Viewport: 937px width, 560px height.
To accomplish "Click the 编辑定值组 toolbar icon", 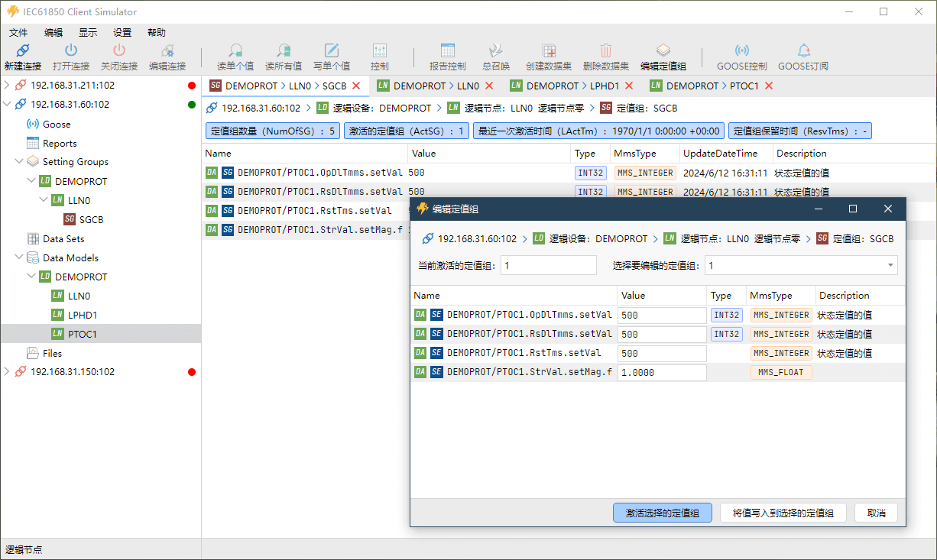I will 663,51.
